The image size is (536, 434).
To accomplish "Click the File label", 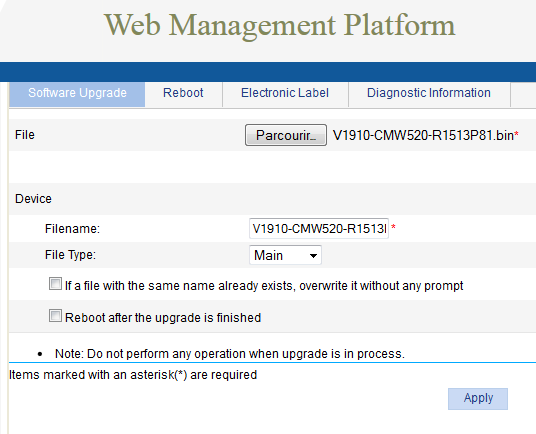I will pos(25,135).
